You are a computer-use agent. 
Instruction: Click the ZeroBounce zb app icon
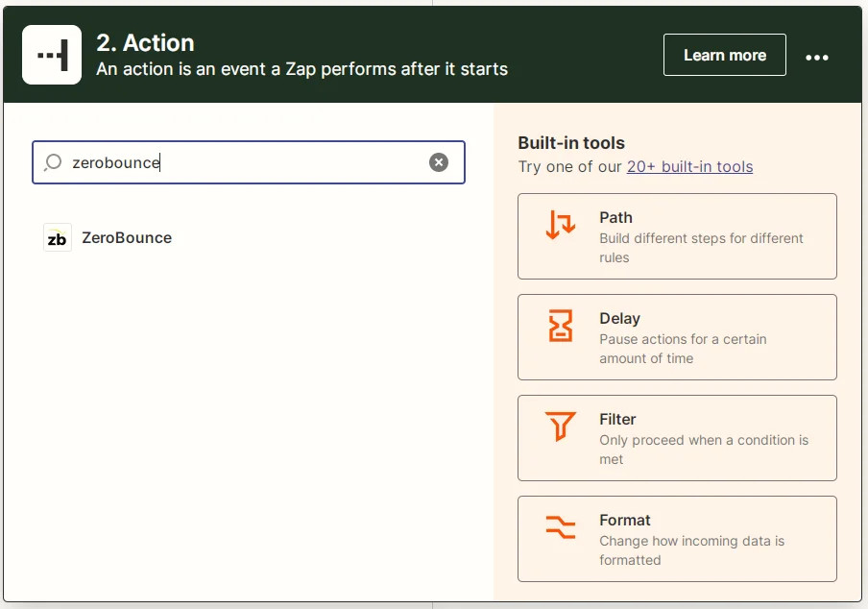pos(58,237)
